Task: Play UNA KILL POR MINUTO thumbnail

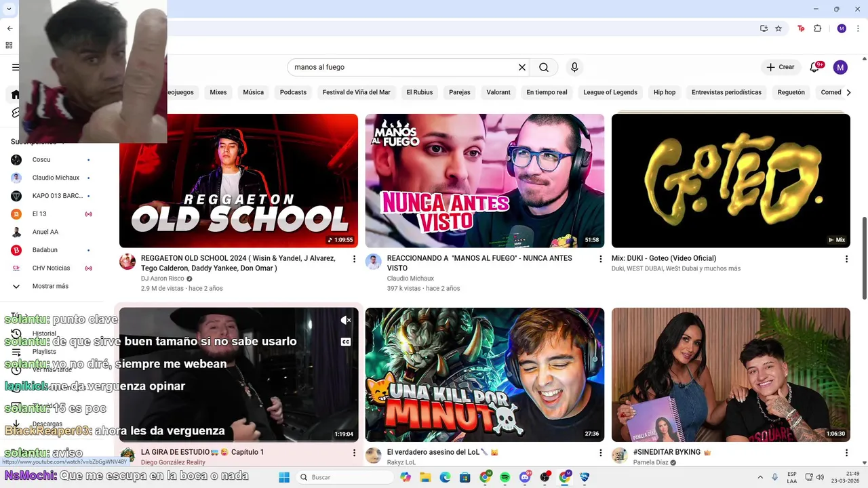Action: pos(485,375)
